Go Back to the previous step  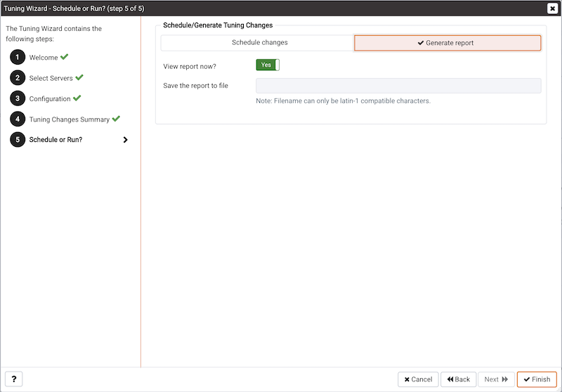click(459, 379)
